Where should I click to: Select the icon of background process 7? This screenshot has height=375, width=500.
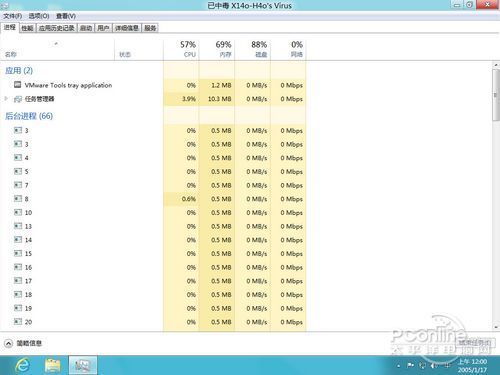pyautogui.click(x=18, y=185)
